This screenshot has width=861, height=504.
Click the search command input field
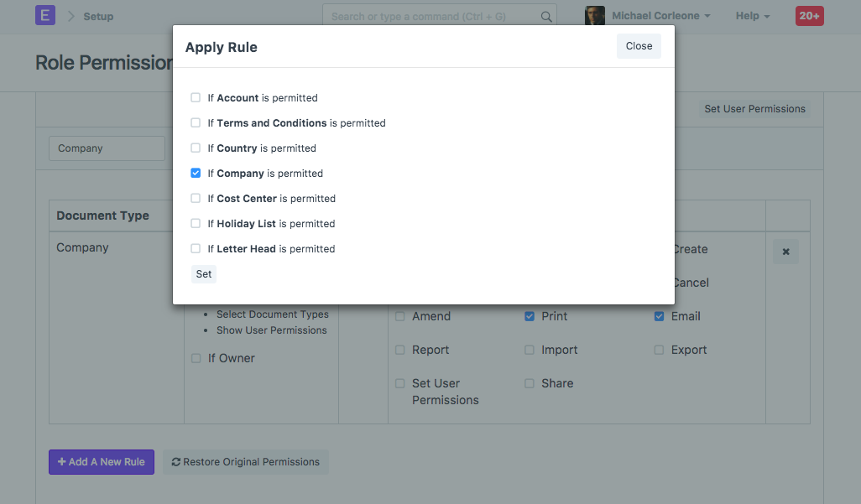[x=428, y=15]
